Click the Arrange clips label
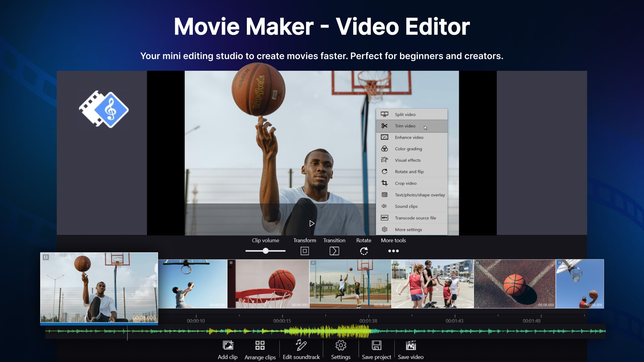This screenshot has width=644, height=362. 260,357
